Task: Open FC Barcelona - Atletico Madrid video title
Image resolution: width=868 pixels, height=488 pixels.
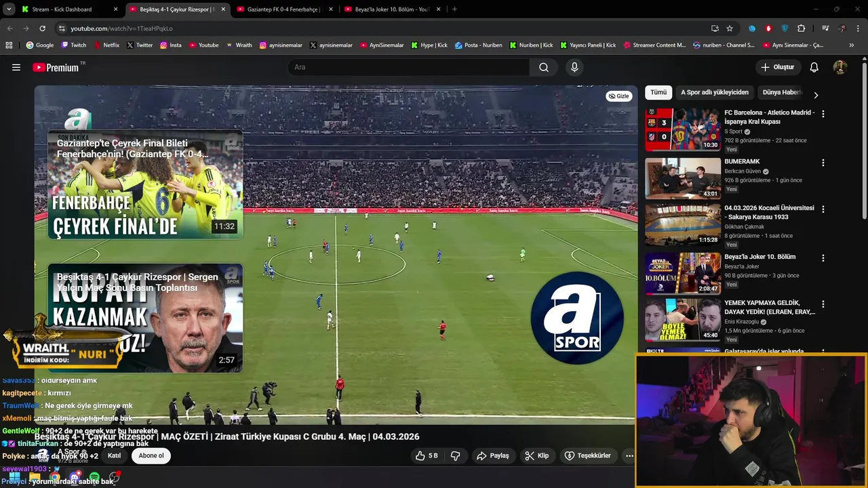Action: tap(769, 117)
